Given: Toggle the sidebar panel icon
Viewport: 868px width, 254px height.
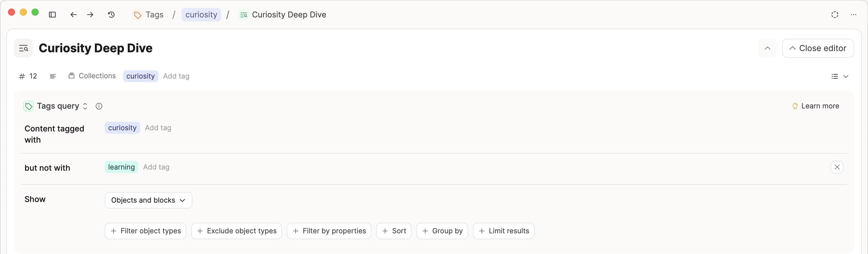Looking at the screenshot, I should (x=52, y=14).
